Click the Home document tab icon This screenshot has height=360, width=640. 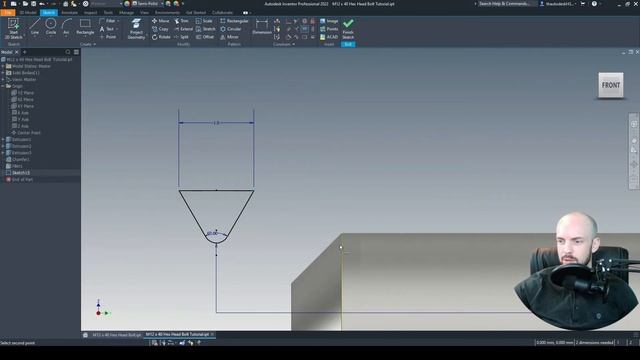tap(85, 335)
